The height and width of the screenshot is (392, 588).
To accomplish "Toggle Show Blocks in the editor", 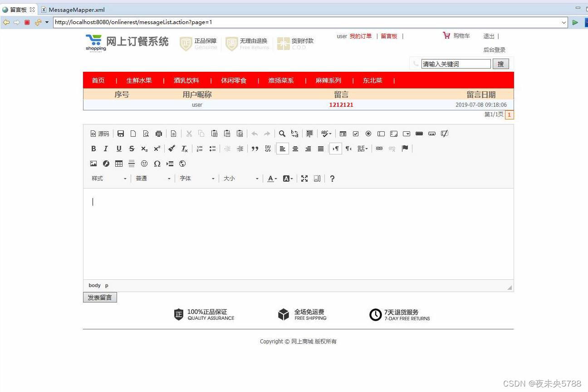I will 317,179.
